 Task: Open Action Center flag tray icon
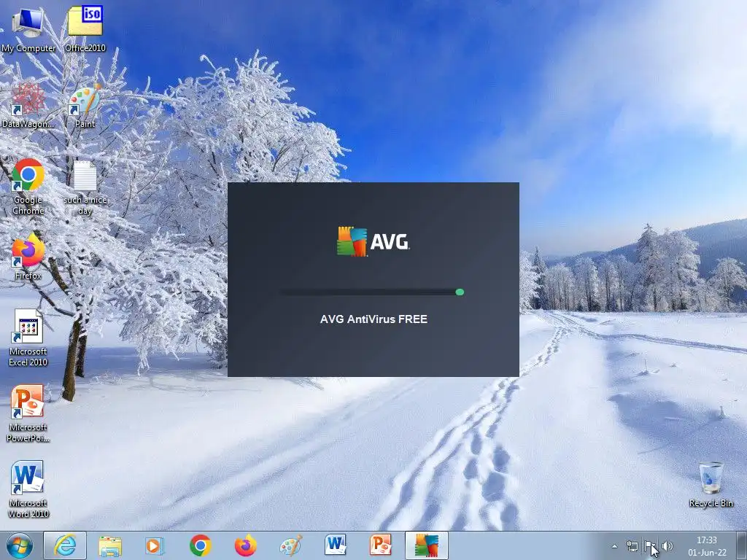tap(650, 546)
